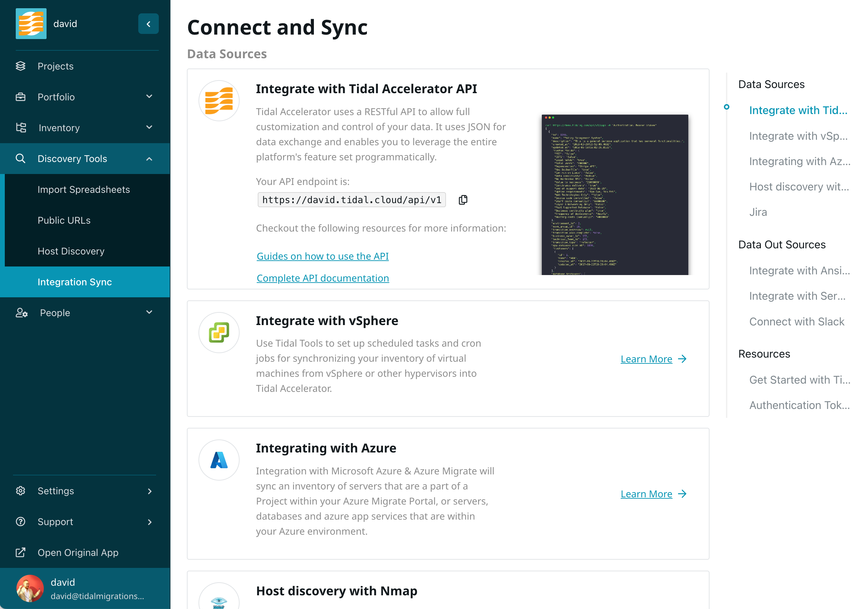Image resolution: width=868 pixels, height=609 pixels.
Task: Click the Integrate with Tidal Accelerator API heading
Action: (x=366, y=89)
